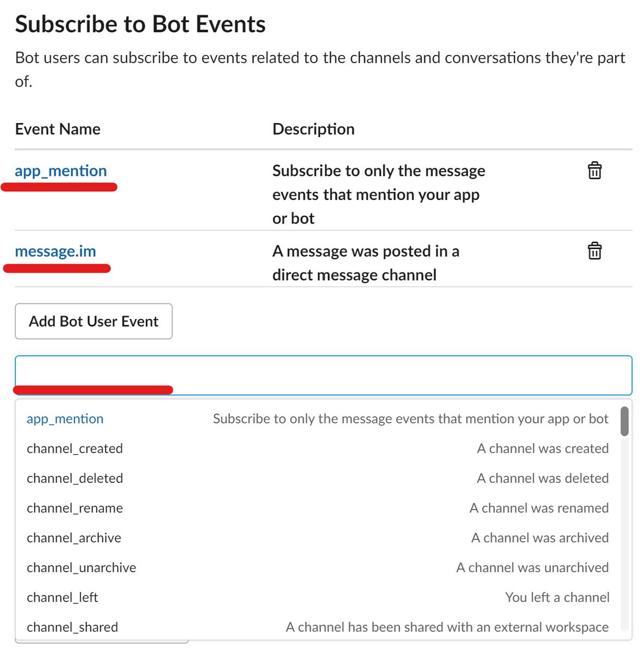
Task: Choose the channel_archive event option
Action: 318,538
